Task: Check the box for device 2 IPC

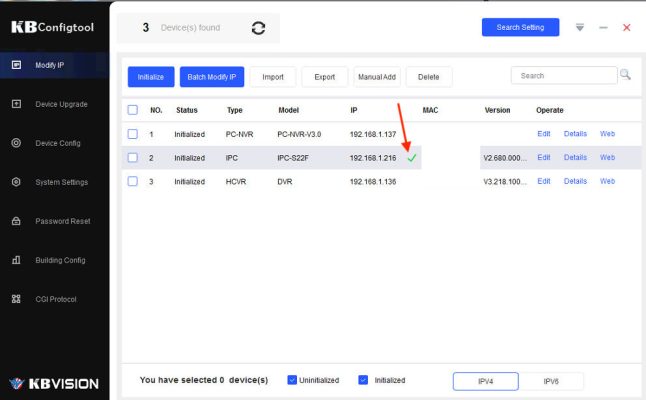Action: pyautogui.click(x=133, y=158)
